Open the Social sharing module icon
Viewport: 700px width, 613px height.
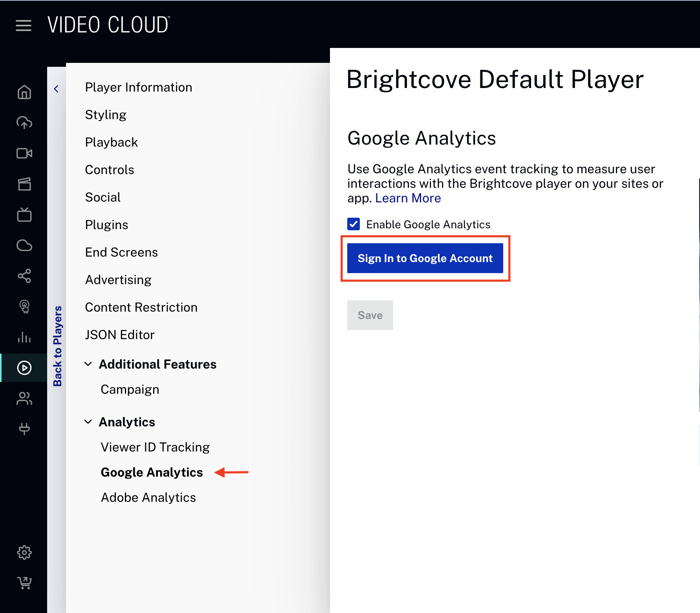(x=24, y=276)
